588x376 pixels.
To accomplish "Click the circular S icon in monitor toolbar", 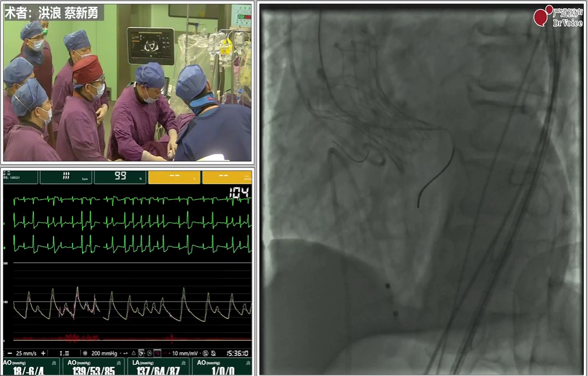I will 149,353.
